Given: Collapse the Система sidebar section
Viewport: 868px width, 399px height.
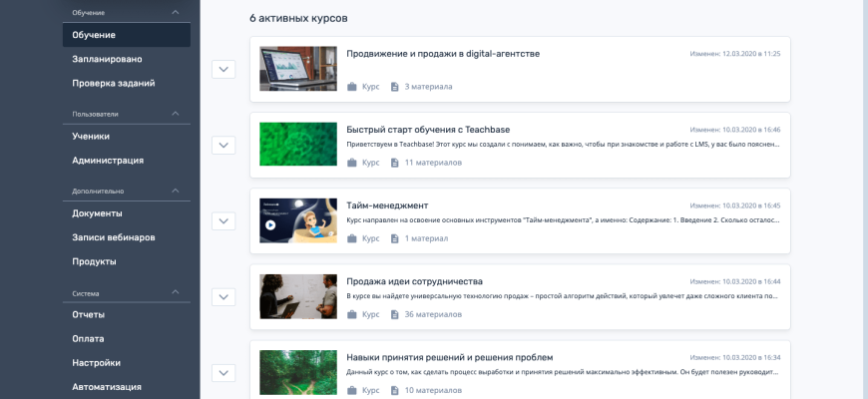Looking at the screenshot, I should [176, 292].
